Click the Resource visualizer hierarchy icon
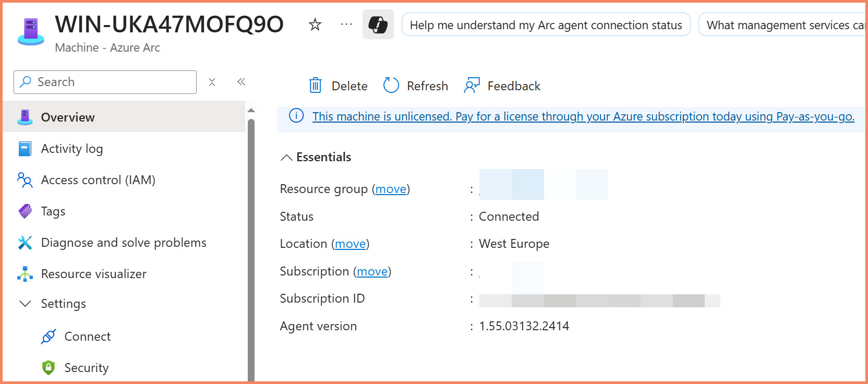This screenshot has width=868, height=384. (x=25, y=274)
